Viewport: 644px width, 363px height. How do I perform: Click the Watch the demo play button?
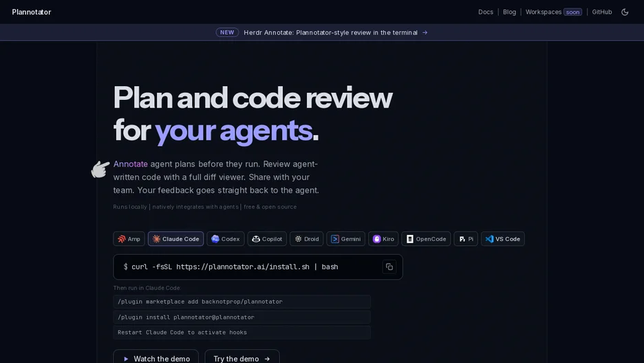coord(156,356)
